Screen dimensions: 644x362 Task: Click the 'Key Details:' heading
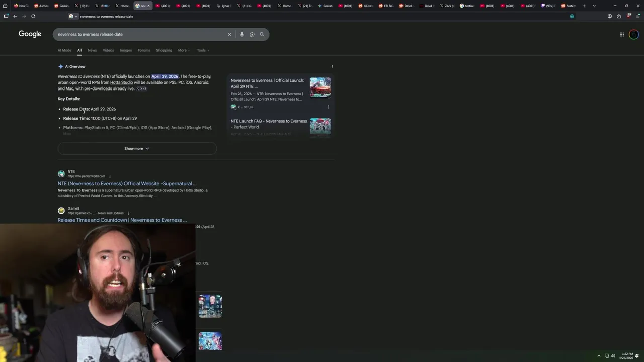tap(69, 99)
